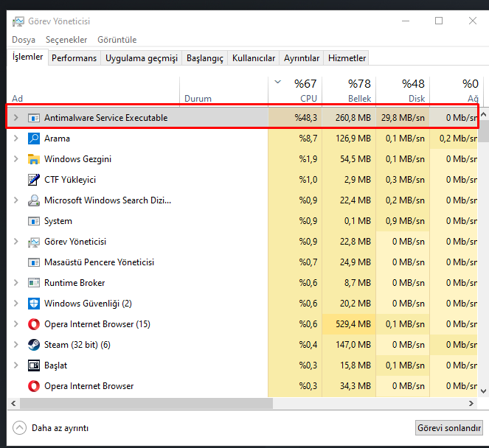Select the İşlemler tab

pyautogui.click(x=27, y=57)
